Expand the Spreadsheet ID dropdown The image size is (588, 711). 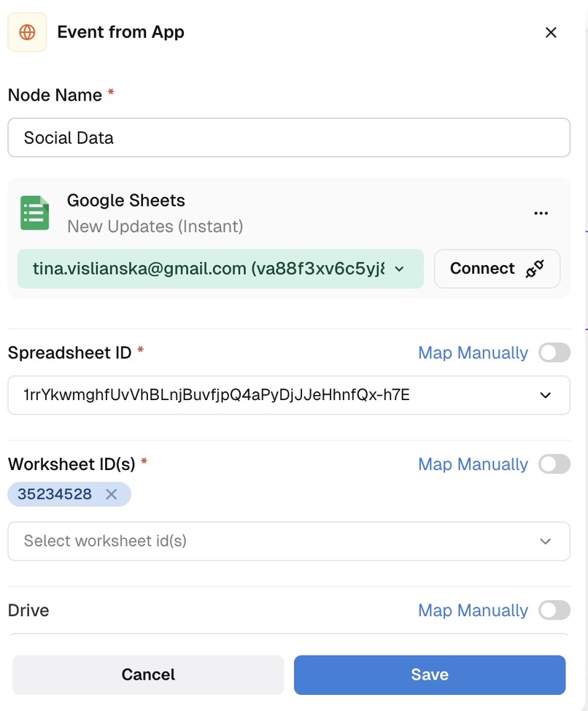click(289, 395)
